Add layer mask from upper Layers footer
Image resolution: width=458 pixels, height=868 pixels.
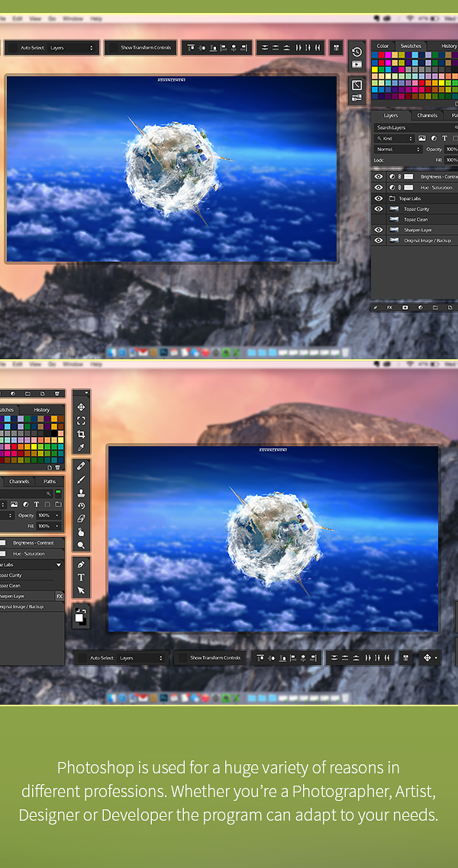pos(405,307)
